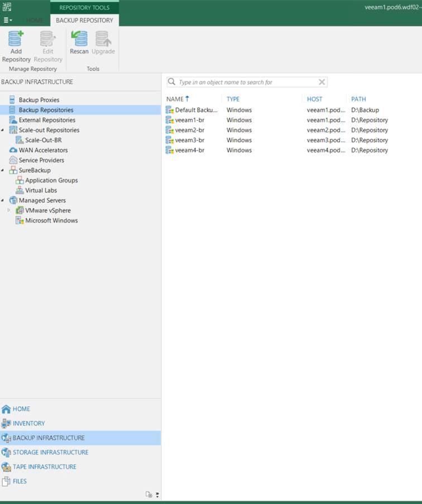Click the Add Repository icon
This screenshot has width=422, height=504.
coord(16,39)
